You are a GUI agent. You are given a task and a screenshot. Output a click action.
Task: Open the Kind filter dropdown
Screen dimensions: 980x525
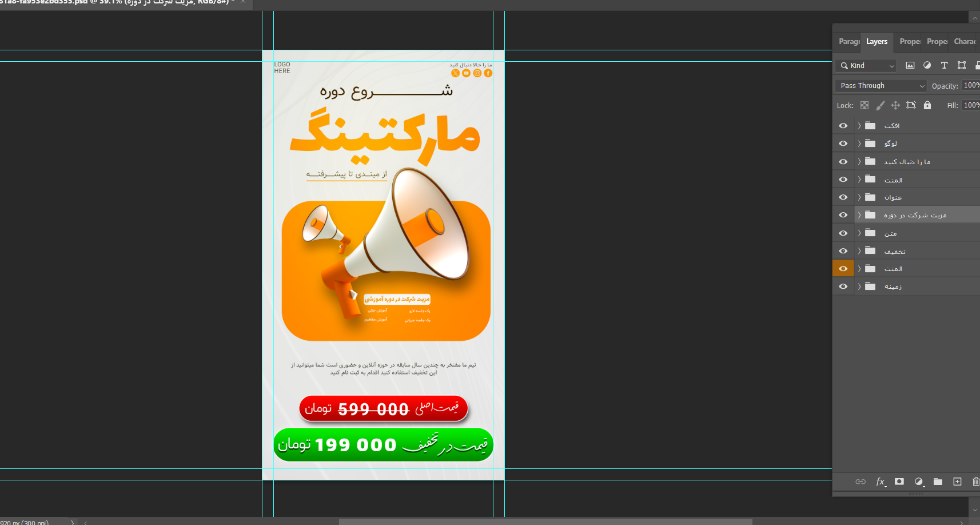(x=866, y=66)
